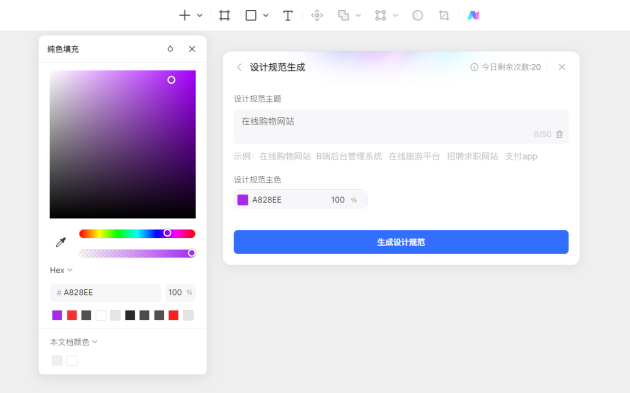Expand the vector points dropdown arrow
Image resolution: width=630 pixels, height=393 pixels.
click(x=395, y=16)
